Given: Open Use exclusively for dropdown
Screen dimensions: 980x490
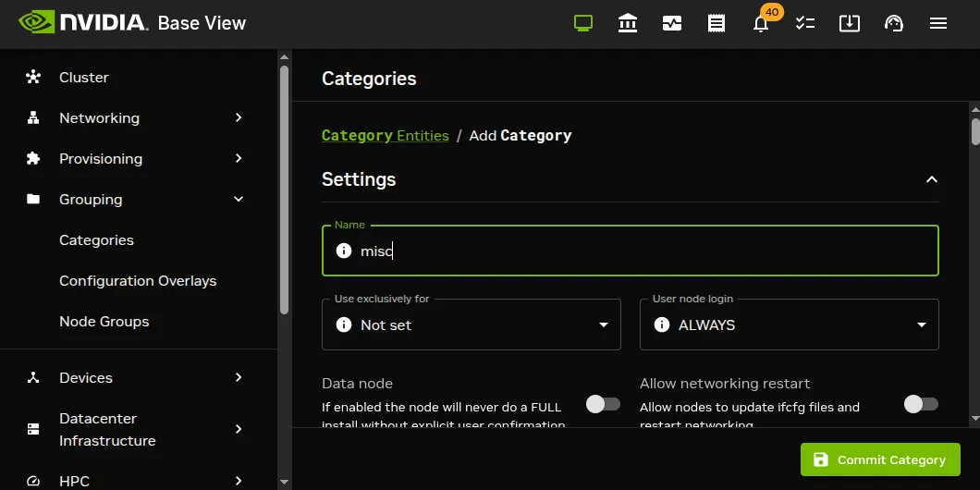Looking at the screenshot, I should (472, 325).
